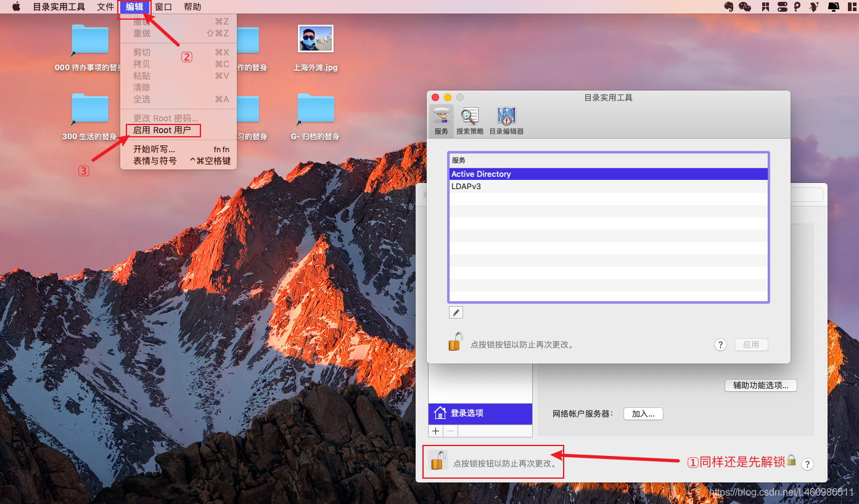This screenshot has width=859, height=504.
Task: Click the pencil edit button below services list
Action: pyautogui.click(x=456, y=312)
